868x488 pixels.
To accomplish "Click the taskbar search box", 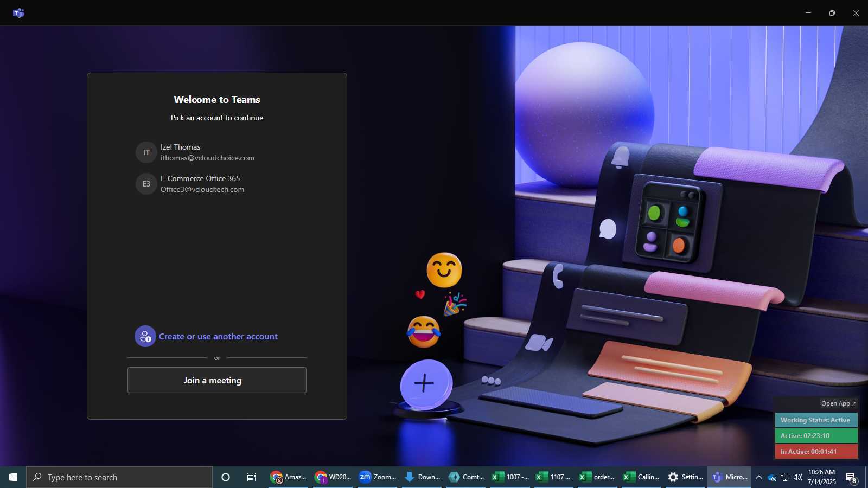I will (x=119, y=477).
